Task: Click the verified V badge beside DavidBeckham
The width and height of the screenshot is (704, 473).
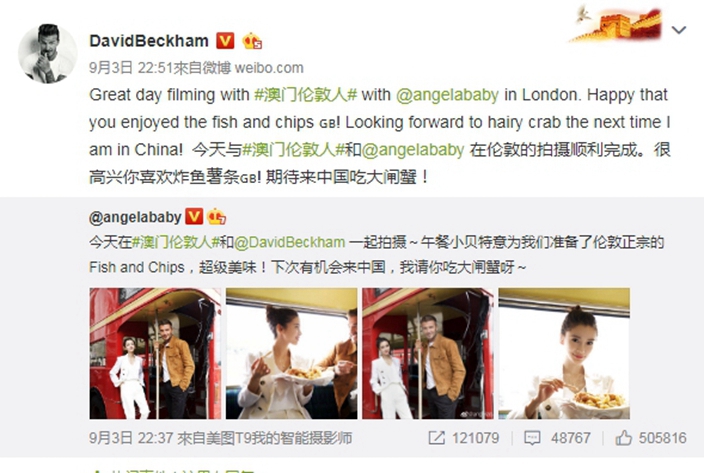Action: [225, 41]
